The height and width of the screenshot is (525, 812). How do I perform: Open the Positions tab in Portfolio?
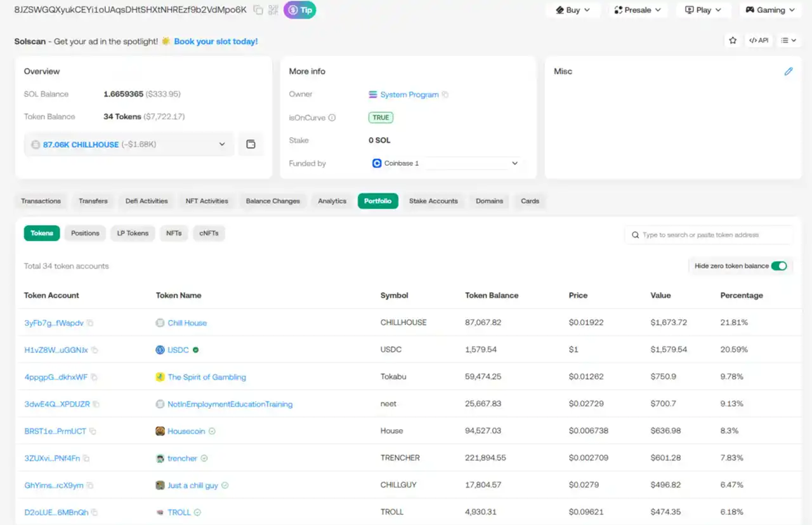(x=85, y=233)
